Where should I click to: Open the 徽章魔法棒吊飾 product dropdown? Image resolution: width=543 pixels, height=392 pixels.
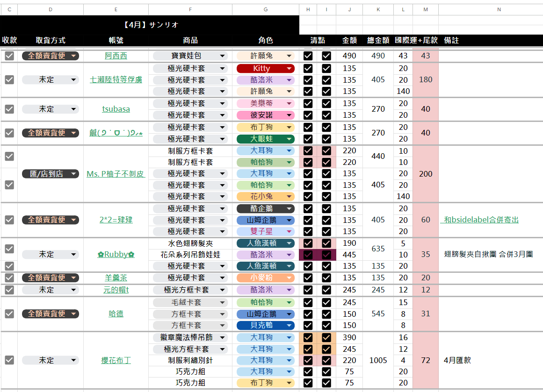click(x=190, y=337)
